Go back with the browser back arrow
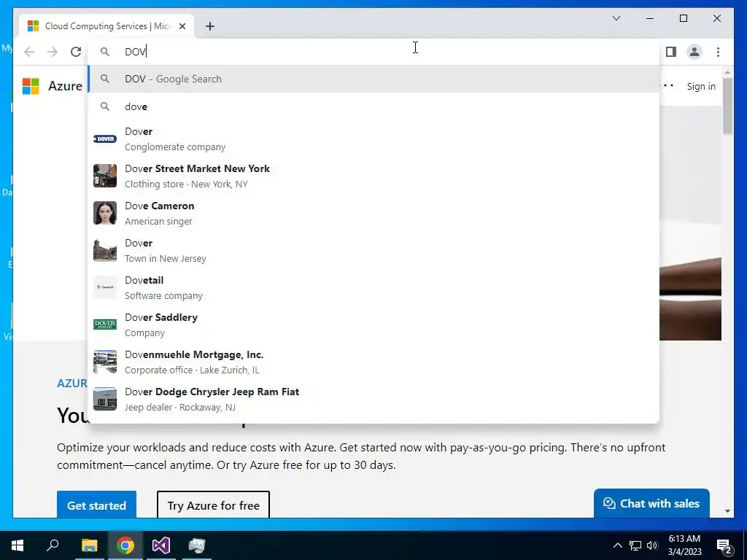Viewport: 747px width, 560px height. tap(29, 52)
